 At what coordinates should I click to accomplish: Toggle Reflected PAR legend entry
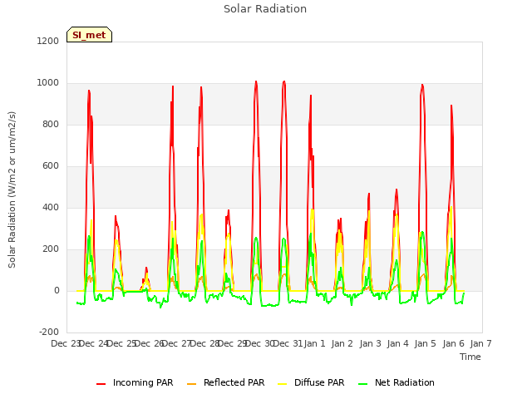tap(225, 382)
